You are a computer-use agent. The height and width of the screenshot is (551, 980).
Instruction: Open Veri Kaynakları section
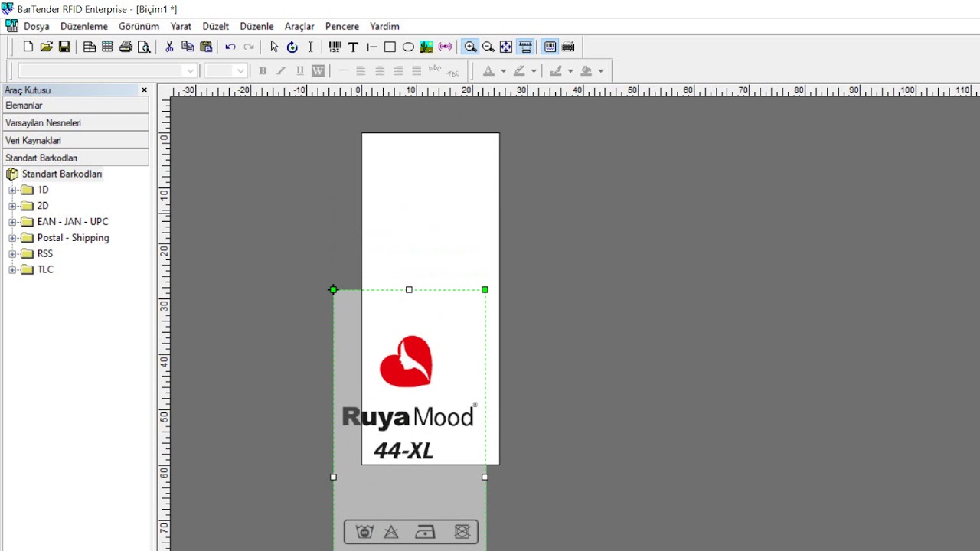(x=76, y=140)
